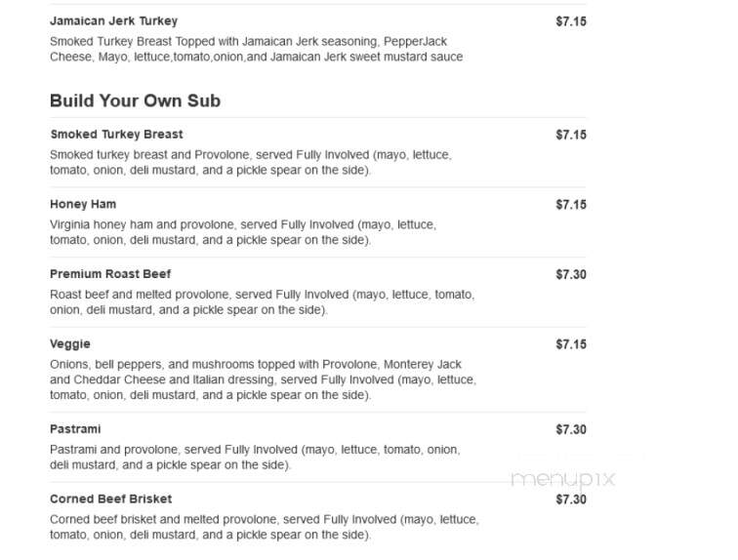The height and width of the screenshot is (560, 738).
Task: Click the Veggie $7.15 price
Action: [x=571, y=344]
